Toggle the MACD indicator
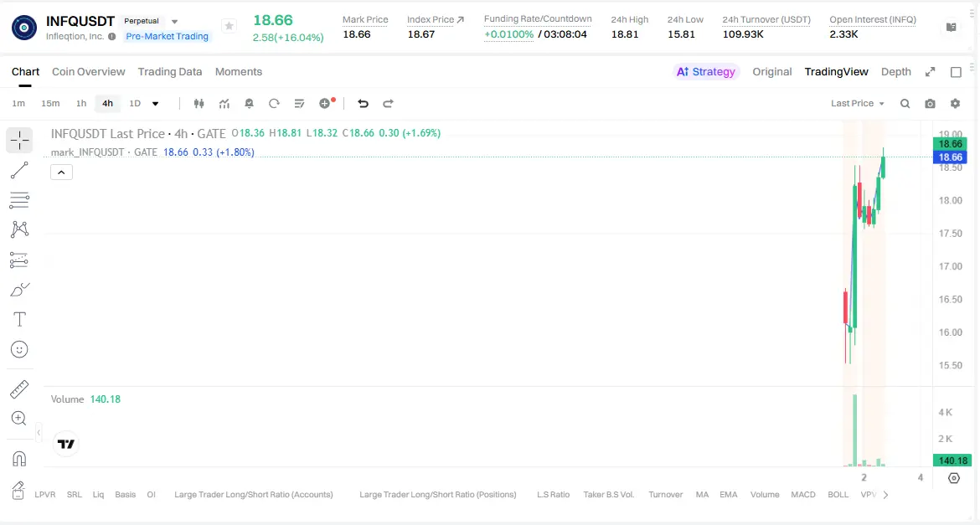 click(x=803, y=494)
